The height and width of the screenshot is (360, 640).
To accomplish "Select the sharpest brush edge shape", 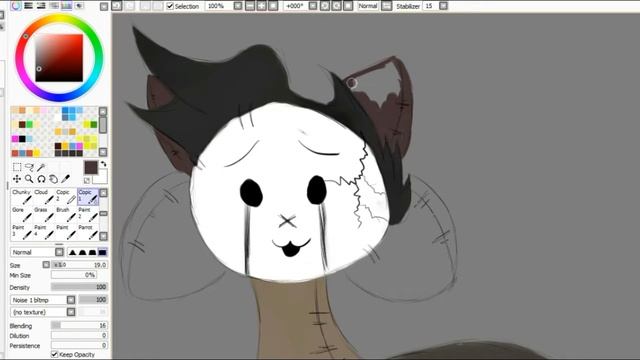I will [x=73, y=252].
